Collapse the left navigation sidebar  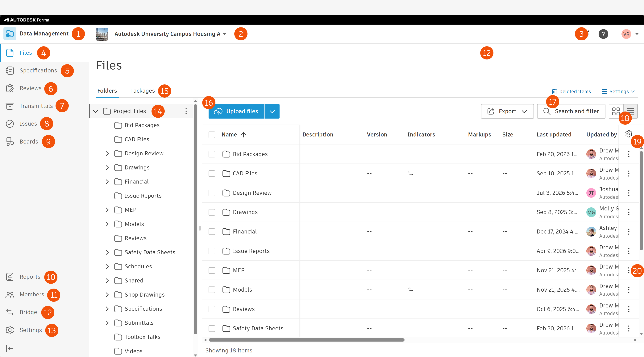tap(10, 348)
